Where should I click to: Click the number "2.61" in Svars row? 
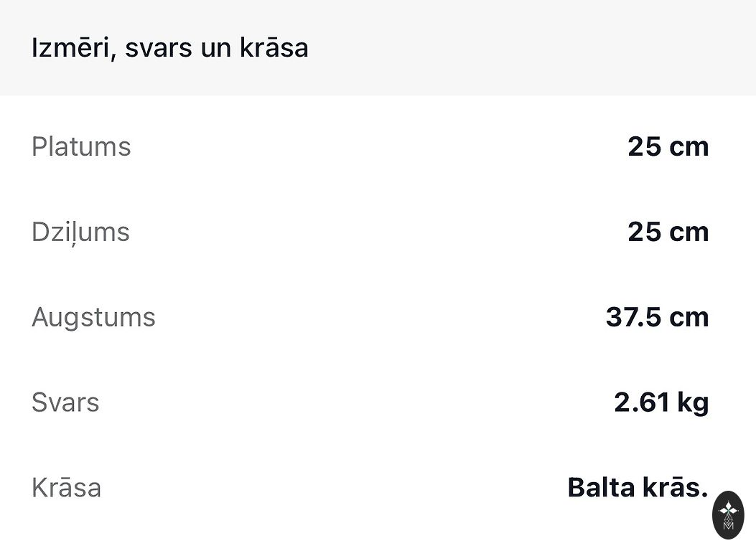click(x=643, y=402)
